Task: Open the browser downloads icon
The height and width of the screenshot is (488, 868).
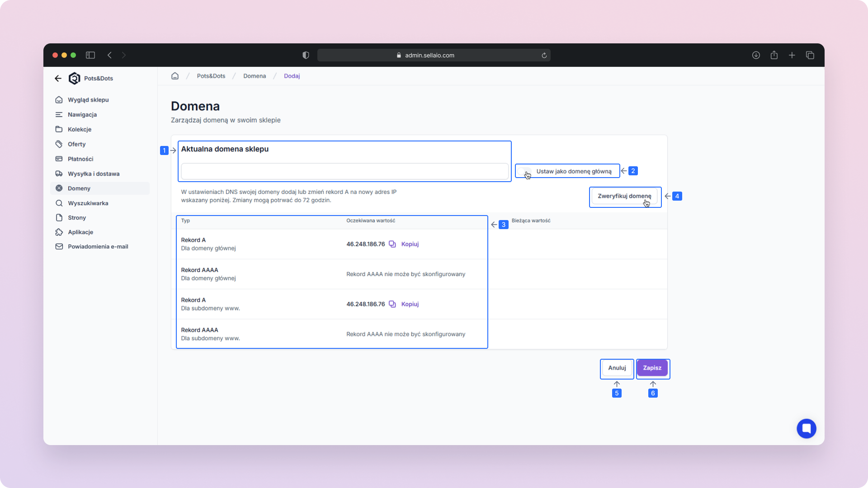Action: pyautogui.click(x=756, y=55)
